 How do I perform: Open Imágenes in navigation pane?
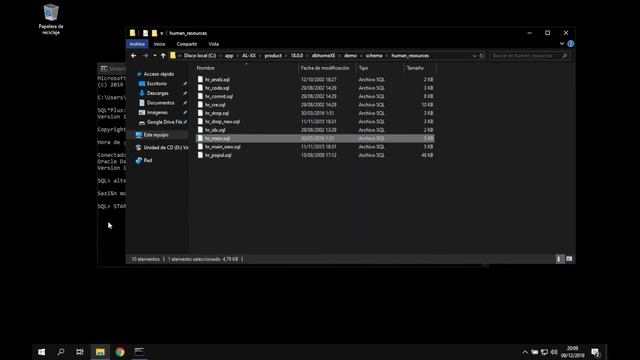coord(157,112)
